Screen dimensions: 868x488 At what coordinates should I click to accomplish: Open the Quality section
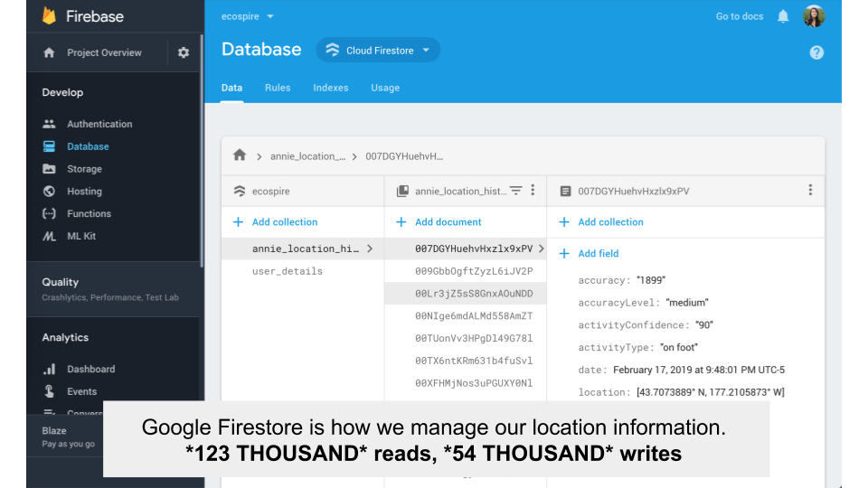[113, 289]
